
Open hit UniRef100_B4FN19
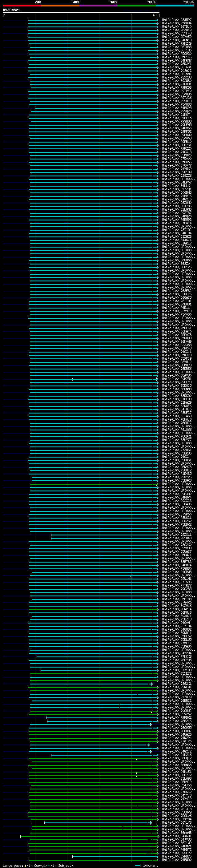coord(177,40)
